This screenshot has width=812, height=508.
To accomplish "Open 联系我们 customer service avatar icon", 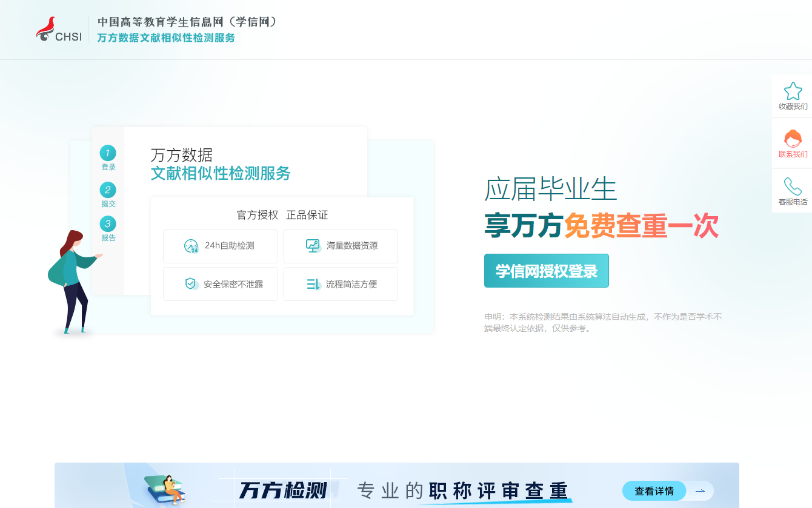I will coord(793,139).
